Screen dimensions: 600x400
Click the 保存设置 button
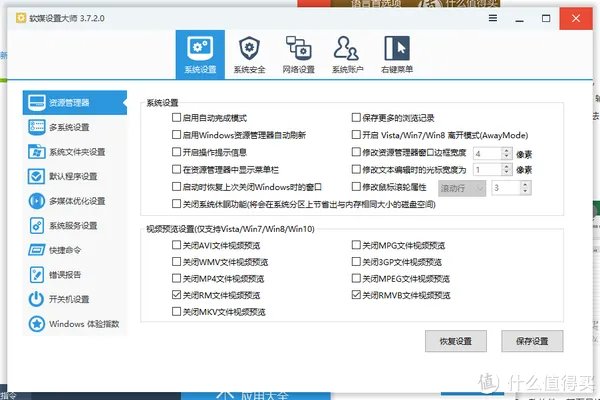(x=532, y=341)
